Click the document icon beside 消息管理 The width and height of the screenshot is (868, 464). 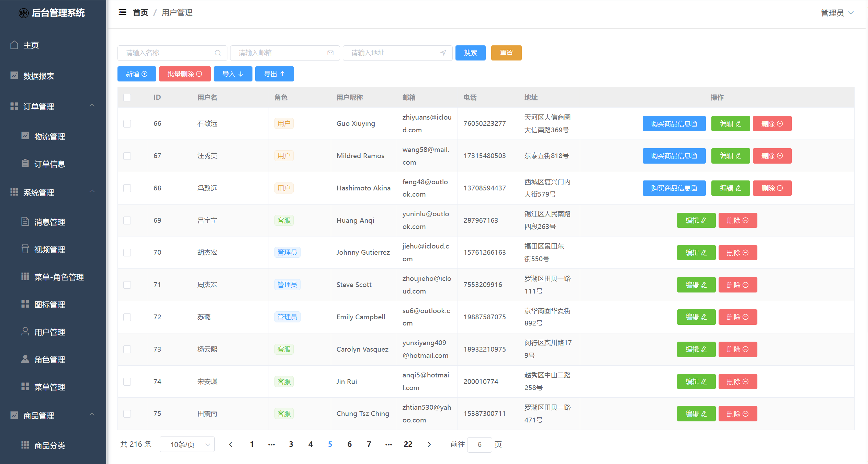click(x=25, y=221)
